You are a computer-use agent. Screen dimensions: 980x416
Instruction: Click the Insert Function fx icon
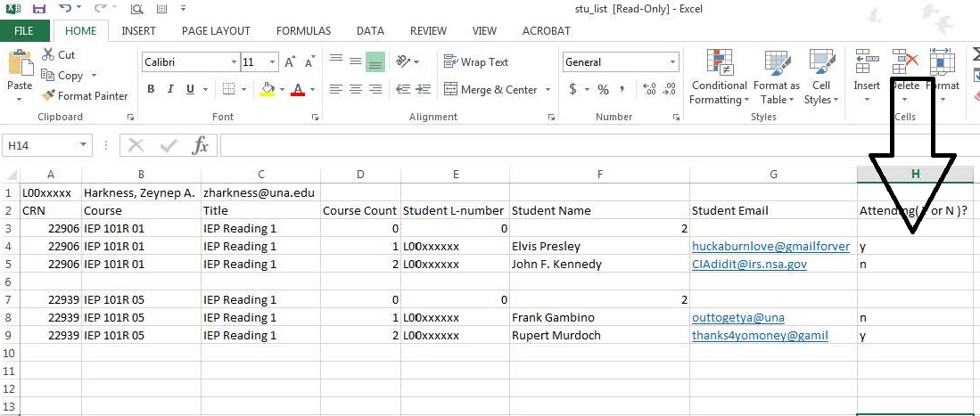201,145
